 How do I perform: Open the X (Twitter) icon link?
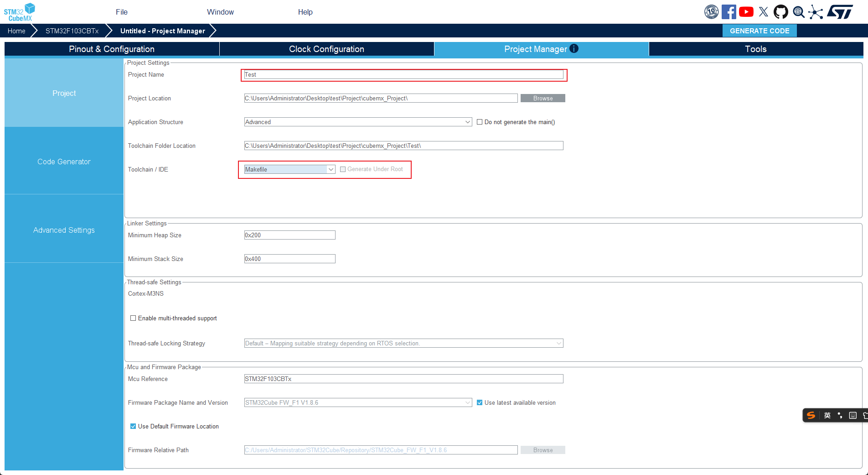click(764, 12)
